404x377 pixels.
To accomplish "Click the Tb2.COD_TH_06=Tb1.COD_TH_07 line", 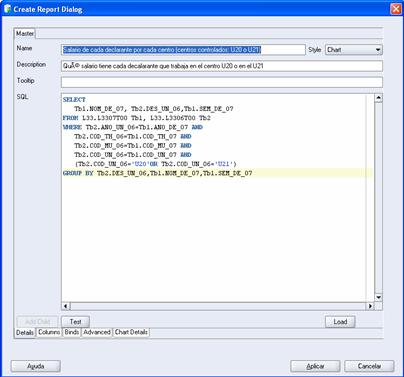I will tap(133, 136).
